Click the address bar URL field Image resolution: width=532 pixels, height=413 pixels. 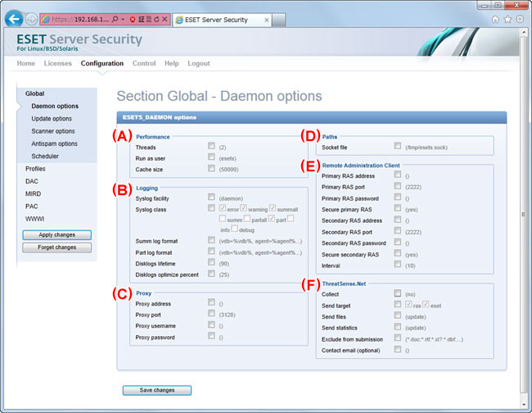point(79,20)
